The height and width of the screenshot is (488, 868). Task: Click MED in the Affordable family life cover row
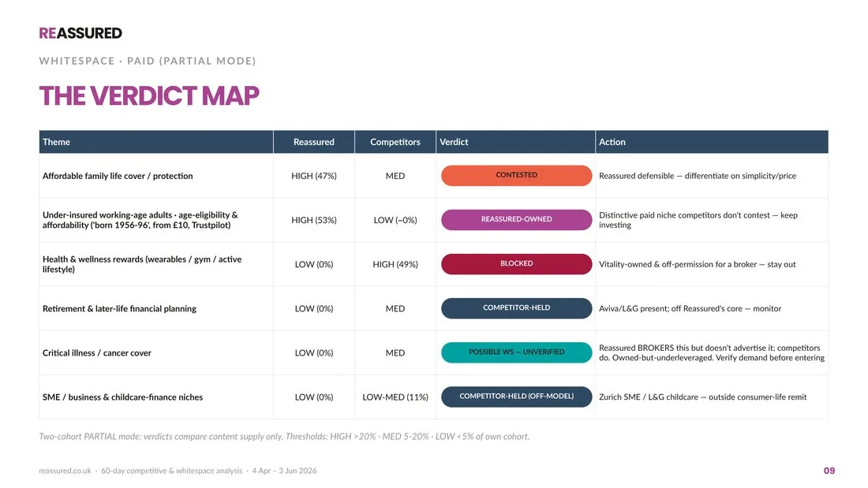pyautogui.click(x=395, y=176)
